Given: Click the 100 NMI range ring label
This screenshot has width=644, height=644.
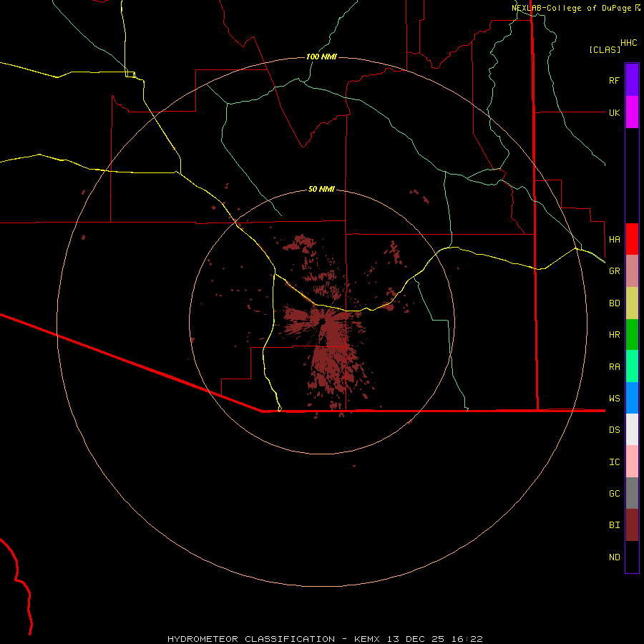Looking at the screenshot, I should tap(321, 57).
